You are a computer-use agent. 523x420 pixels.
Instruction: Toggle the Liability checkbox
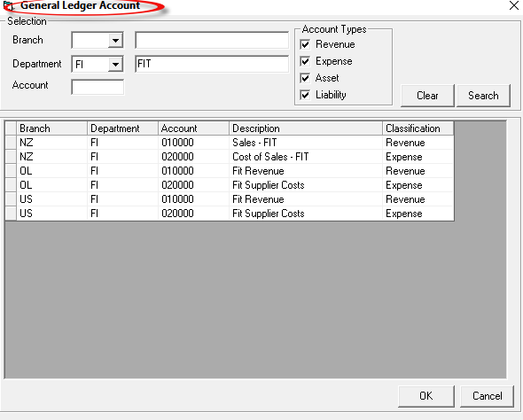pyautogui.click(x=305, y=95)
